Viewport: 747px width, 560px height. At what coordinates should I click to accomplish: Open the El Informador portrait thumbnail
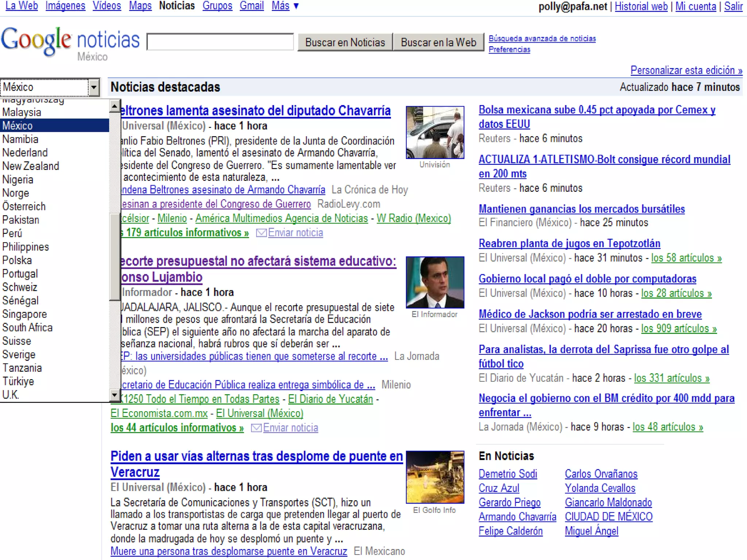pyautogui.click(x=435, y=283)
